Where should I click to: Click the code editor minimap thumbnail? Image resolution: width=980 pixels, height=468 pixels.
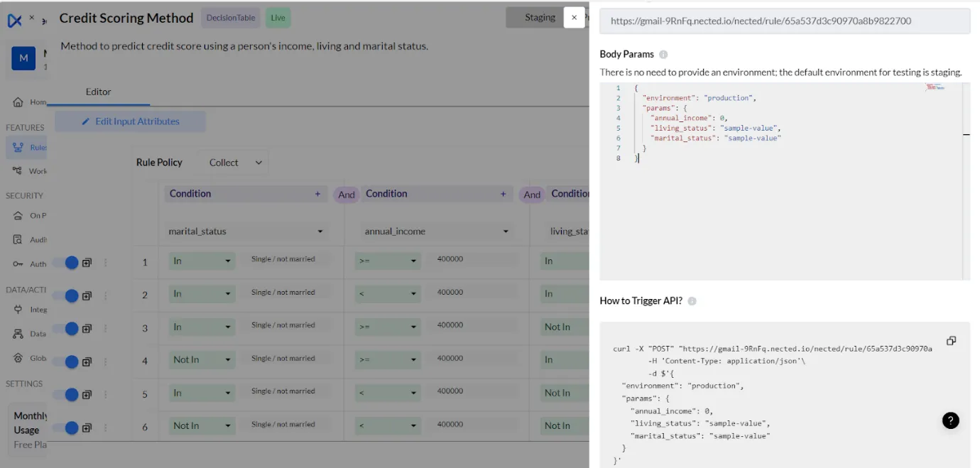(935, 87)
